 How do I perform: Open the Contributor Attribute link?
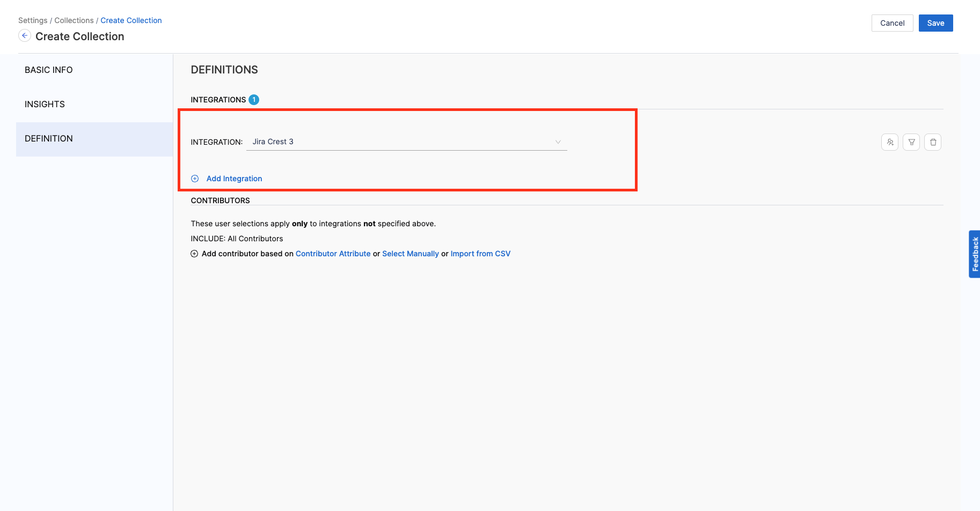[333, 254]
